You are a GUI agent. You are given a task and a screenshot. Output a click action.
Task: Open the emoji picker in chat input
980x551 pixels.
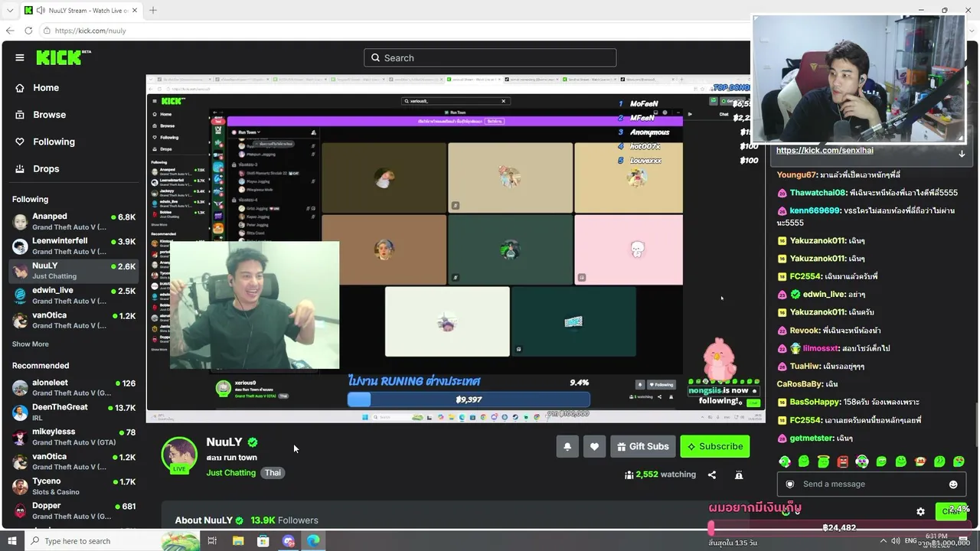pyautogui.click(x=953, y=484)
